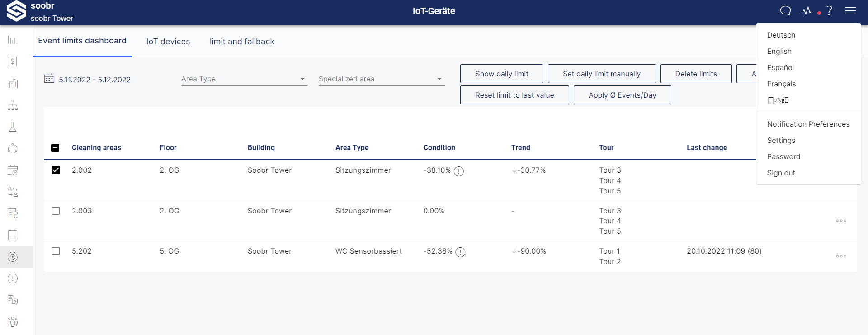868x335 pixels.
Task: Open Settings from user menu
Action: [x=781, y=141]
